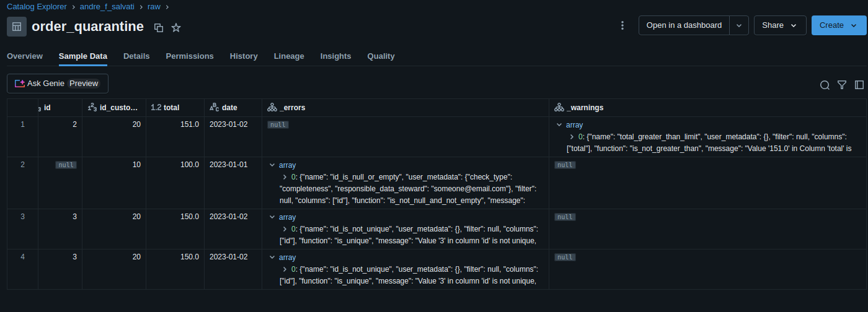868x312 pixels.
Task: Click Open in a dashboard button
Action: (x=684, y=25)
